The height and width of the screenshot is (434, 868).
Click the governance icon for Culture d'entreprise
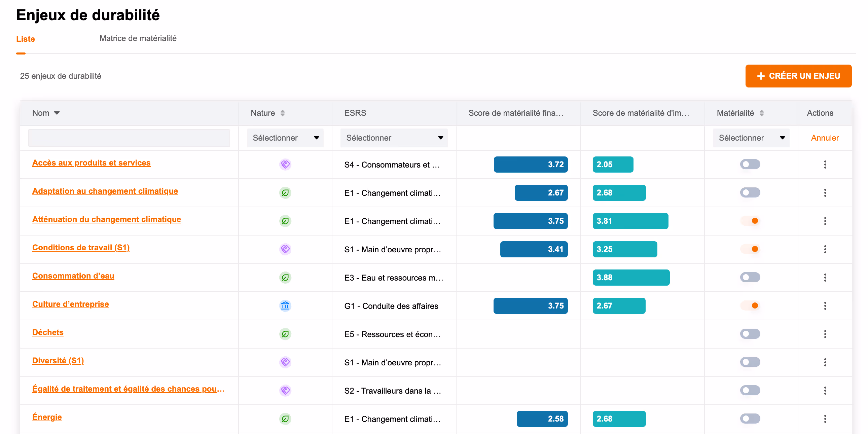coord(285,306)
